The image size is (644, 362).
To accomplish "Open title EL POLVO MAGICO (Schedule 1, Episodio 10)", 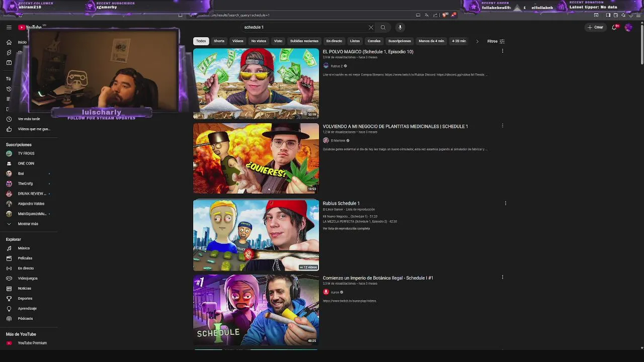I will click(x=368, y=52).
